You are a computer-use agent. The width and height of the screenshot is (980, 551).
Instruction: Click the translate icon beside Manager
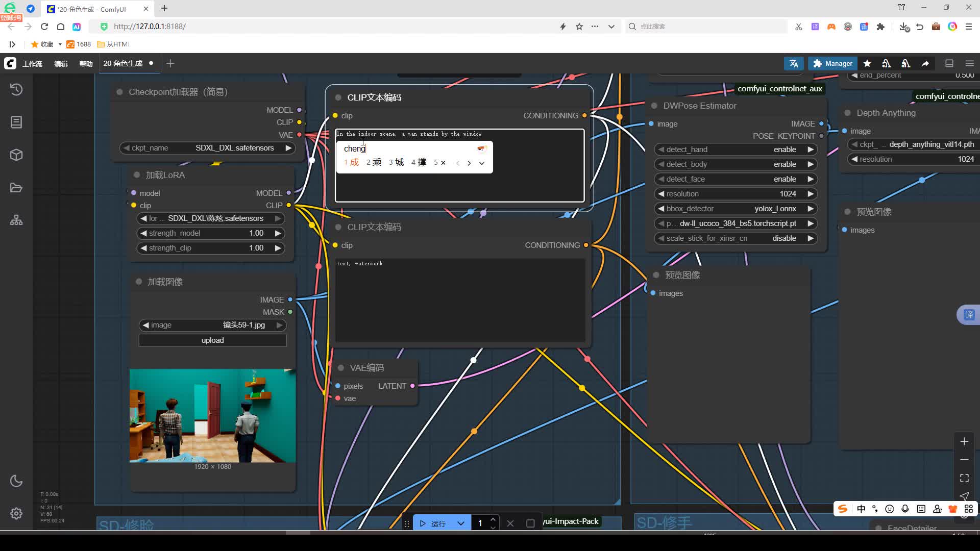pyautogui.click(x=794, y=63)
